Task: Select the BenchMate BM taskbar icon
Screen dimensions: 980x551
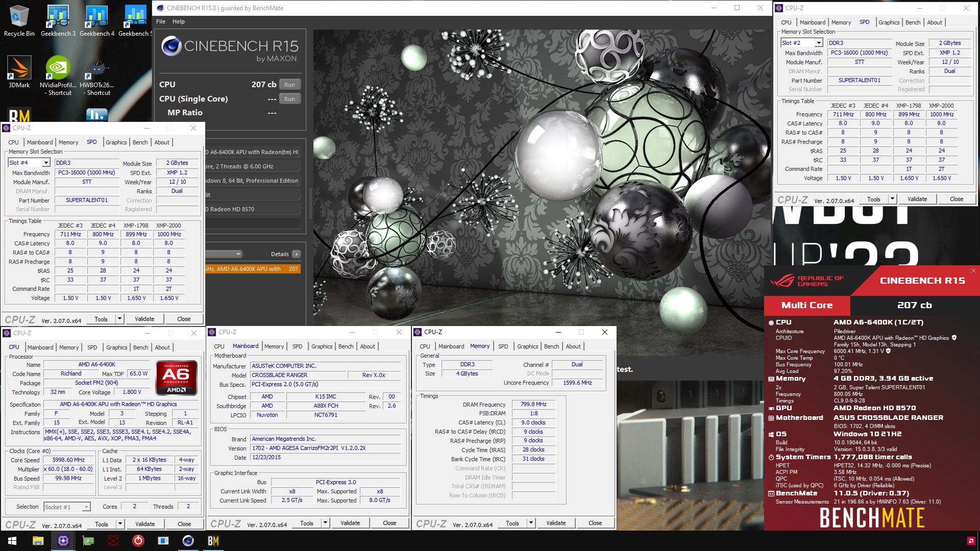Action: click(x=213, y=541)
